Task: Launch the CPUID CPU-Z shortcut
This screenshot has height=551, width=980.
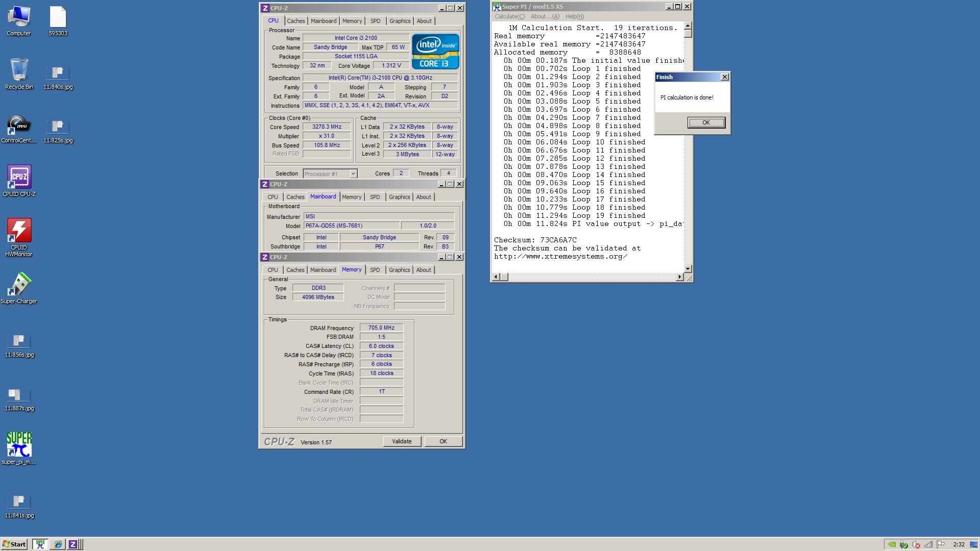Action: (19, 181)
